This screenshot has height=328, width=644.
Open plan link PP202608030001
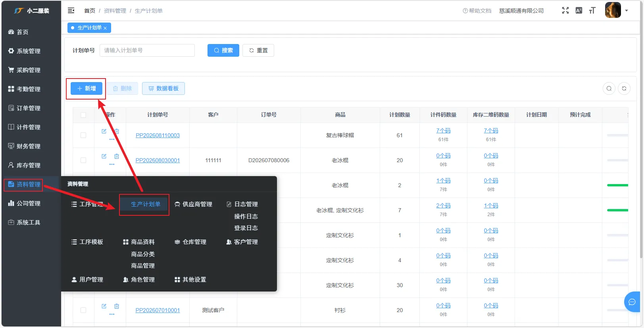[x=158, y=160]
